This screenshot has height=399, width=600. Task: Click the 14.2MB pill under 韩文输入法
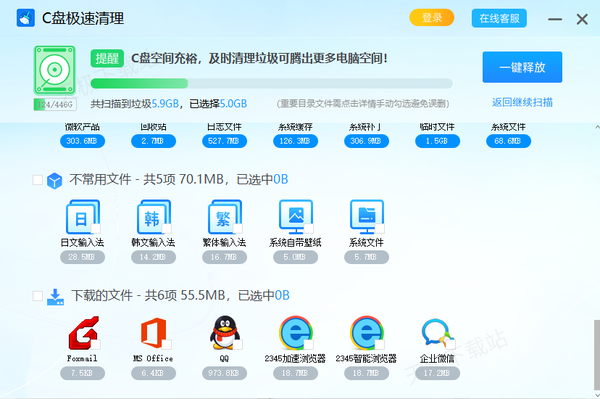tap(153, 257)
